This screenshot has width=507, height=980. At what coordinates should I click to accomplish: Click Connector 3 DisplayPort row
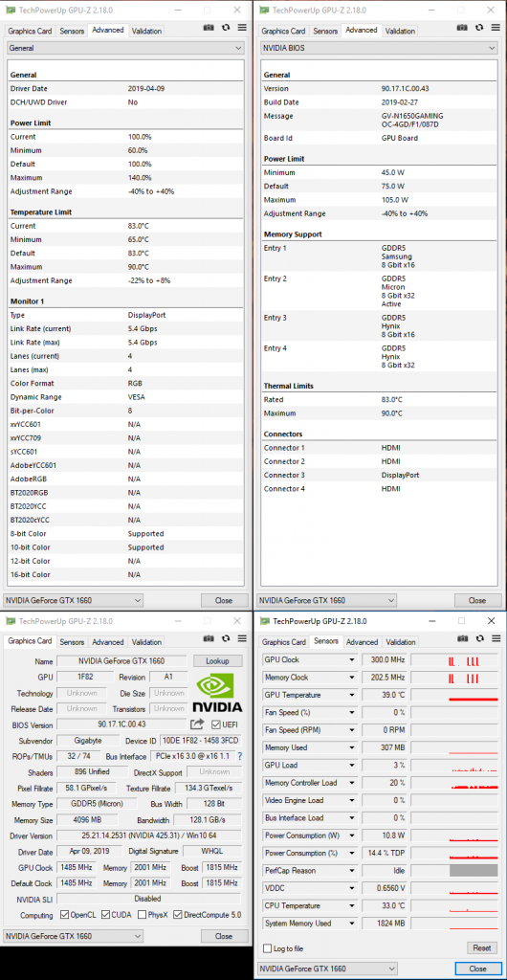point(379,475)
